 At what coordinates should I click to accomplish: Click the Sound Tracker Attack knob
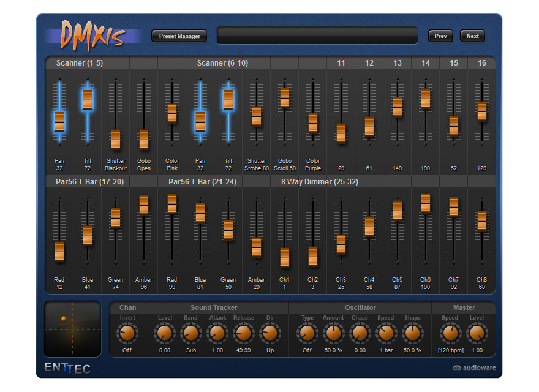pos(217,333)
